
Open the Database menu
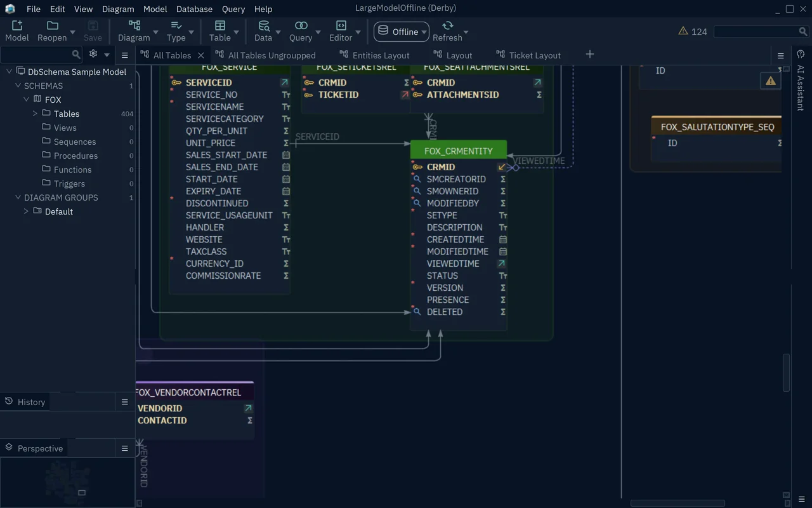point(194,9)
